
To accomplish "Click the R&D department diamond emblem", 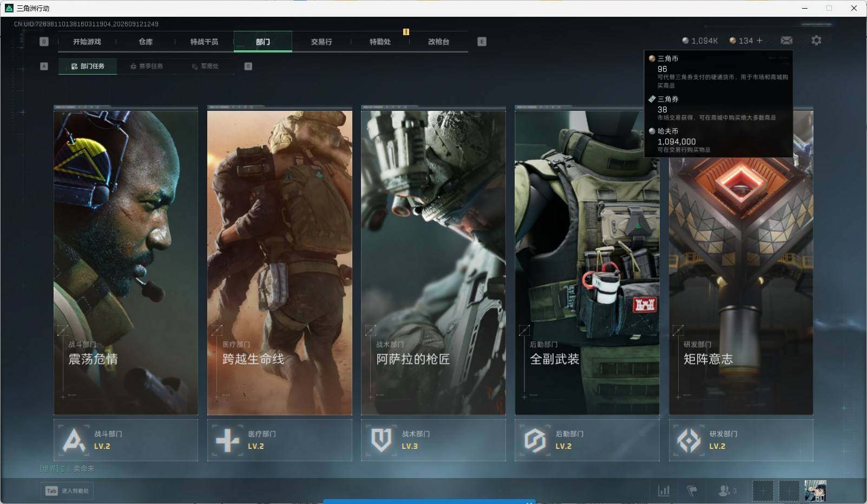I will 689,440.
